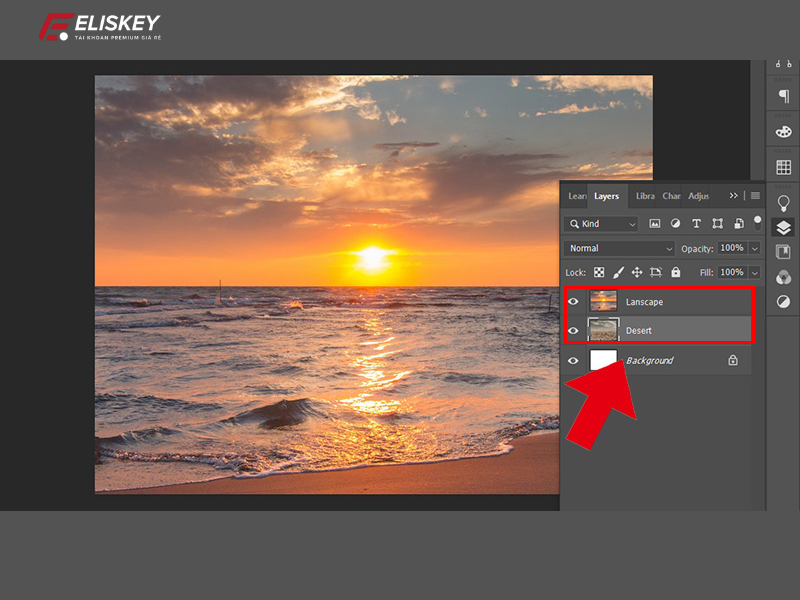Click the type layer filter icon
The height and width of the screenshot is (600, 800).
click(x=697, y=223)
